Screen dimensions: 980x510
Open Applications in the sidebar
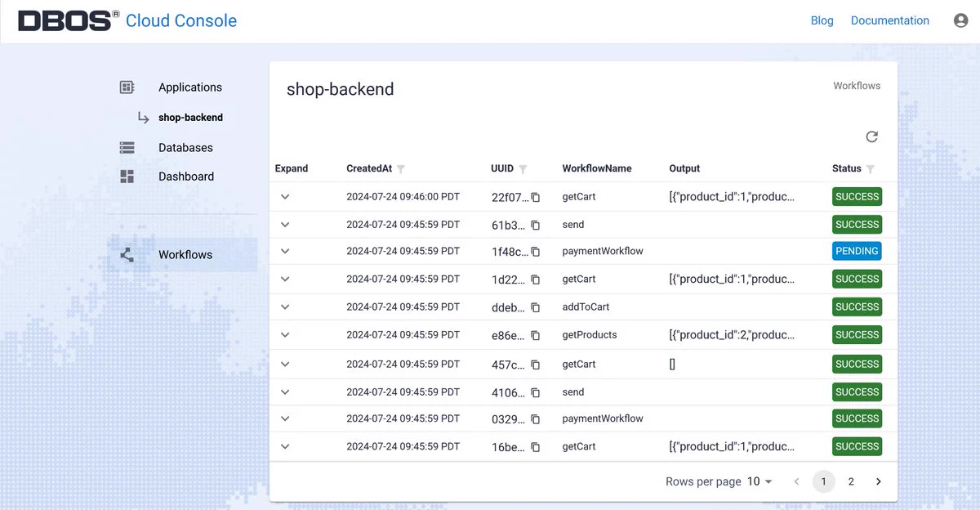[x=190, y=87]
